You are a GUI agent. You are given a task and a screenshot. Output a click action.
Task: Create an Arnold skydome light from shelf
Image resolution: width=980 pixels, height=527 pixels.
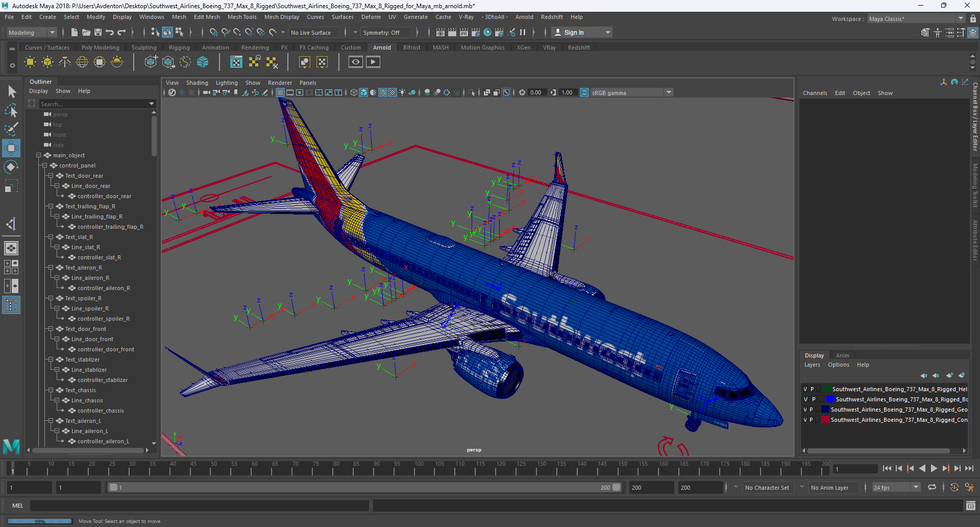(x=82, y=62)
